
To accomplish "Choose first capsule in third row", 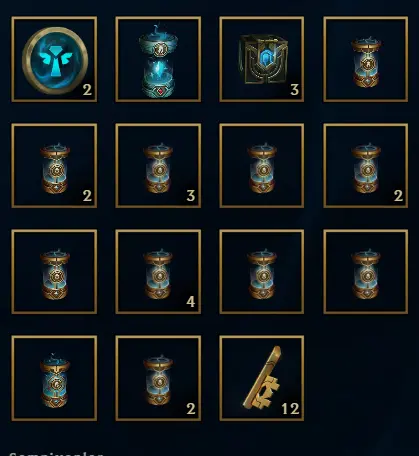I will (54, 271).
